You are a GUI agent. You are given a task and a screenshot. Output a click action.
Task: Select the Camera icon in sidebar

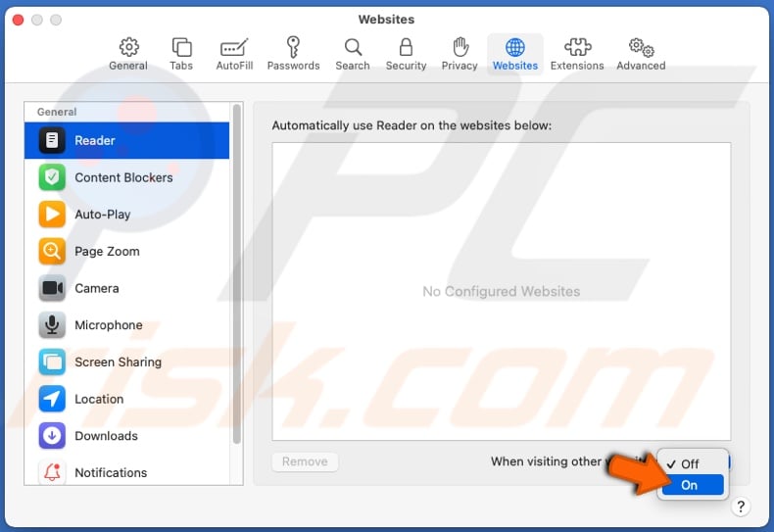[52, 288]
